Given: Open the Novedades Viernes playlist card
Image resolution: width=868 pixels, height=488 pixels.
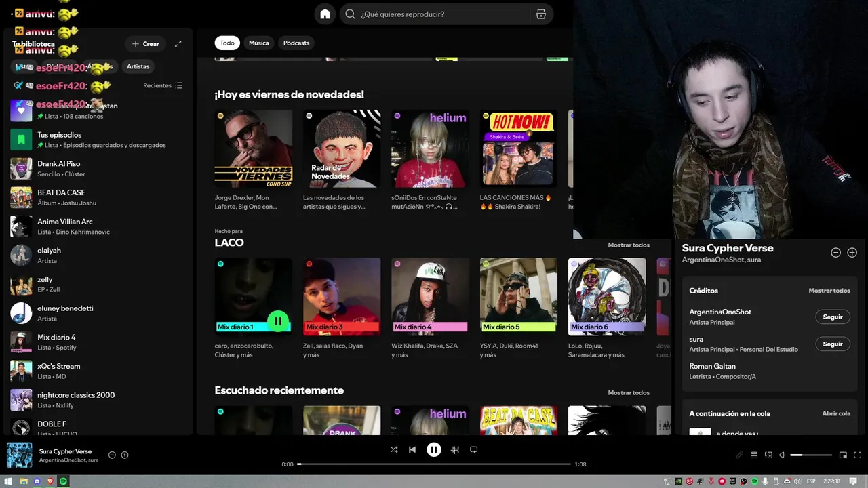Looking at the screenshot, I should (254, 160).
